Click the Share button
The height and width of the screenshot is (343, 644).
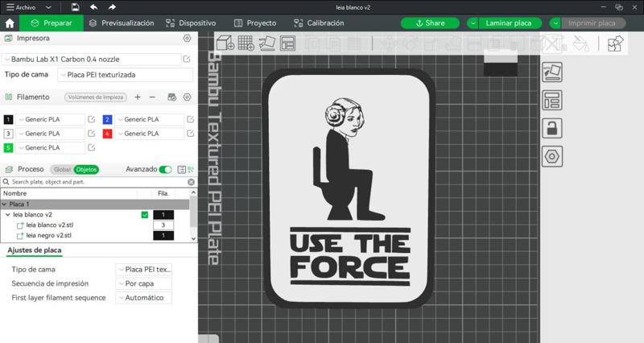pos(430,23)
